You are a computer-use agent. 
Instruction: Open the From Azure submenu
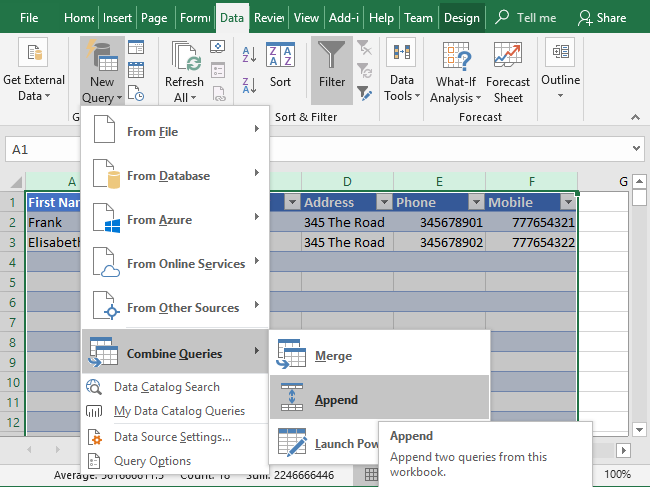point(175,219)
